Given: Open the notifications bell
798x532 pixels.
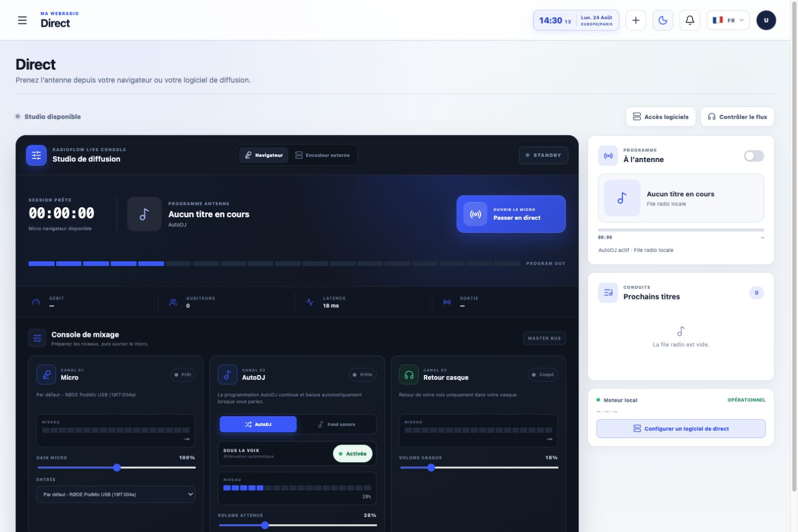Looking at the screenshot, I should coord(690,20).
